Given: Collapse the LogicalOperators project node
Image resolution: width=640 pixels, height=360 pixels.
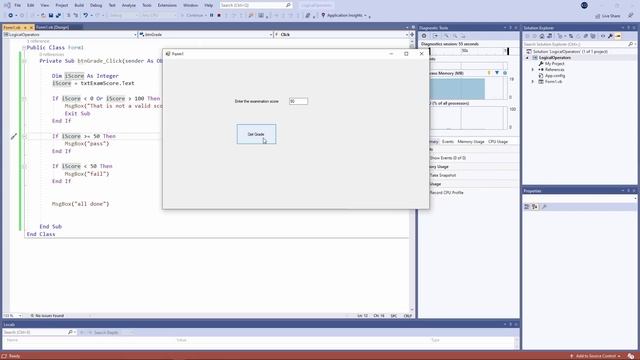Looking at the screenshot, I should click(527, 58).
